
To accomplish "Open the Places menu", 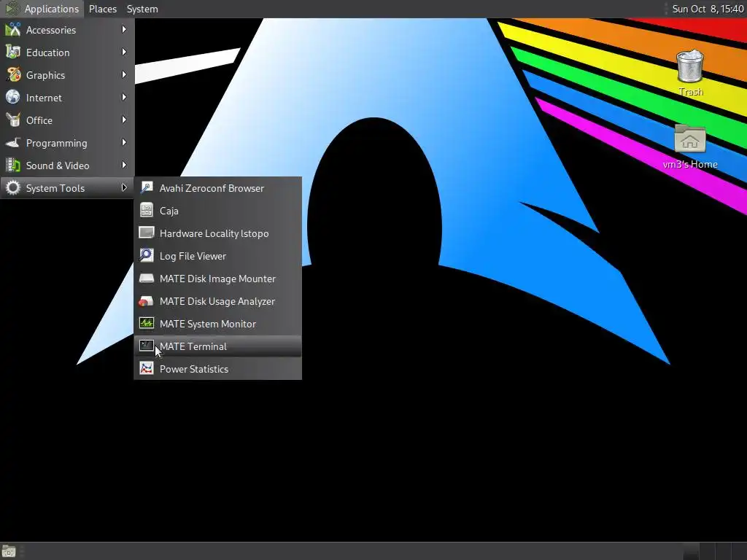I will pos(103,9).
